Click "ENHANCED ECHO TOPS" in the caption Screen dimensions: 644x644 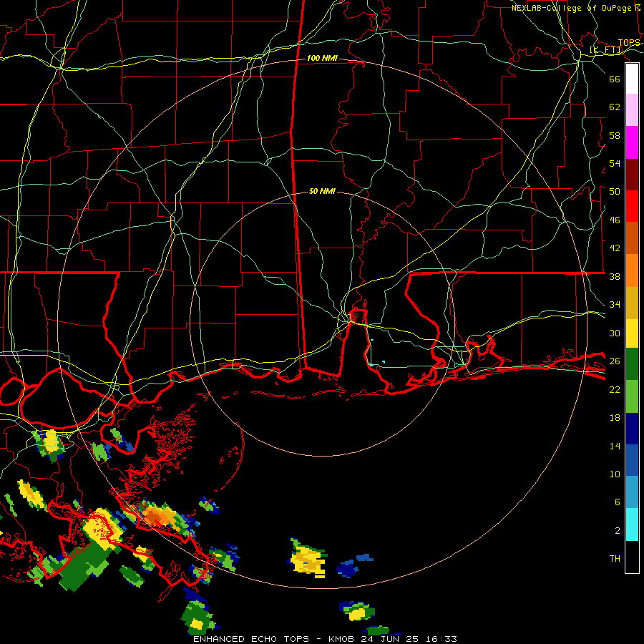[251, 639]
